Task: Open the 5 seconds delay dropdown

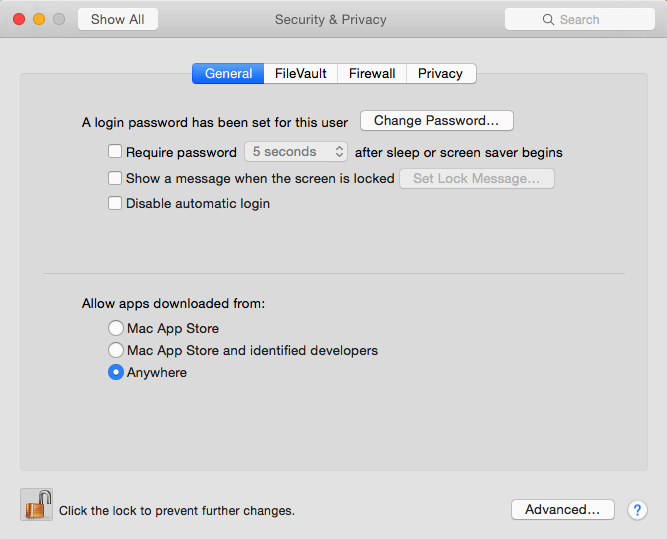Action: 296,152
